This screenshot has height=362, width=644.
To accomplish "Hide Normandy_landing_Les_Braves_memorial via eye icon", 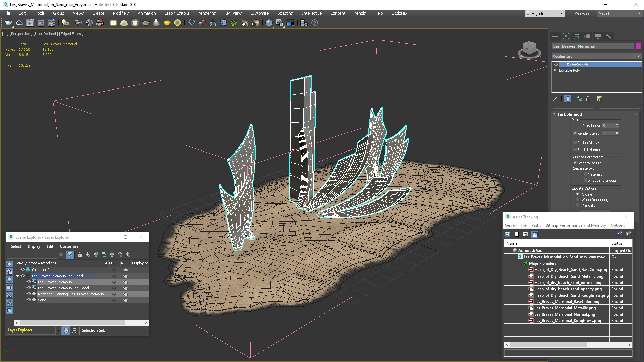I will pyautogui.click(x=29, y=294).
